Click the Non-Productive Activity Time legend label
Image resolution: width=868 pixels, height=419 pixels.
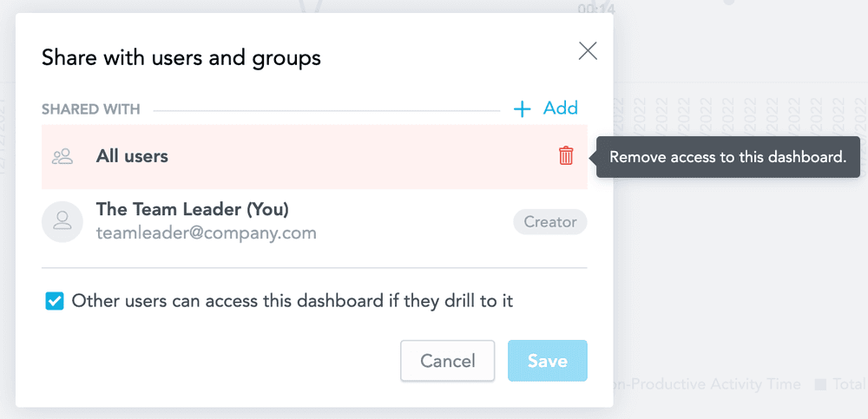coord(707,384)
